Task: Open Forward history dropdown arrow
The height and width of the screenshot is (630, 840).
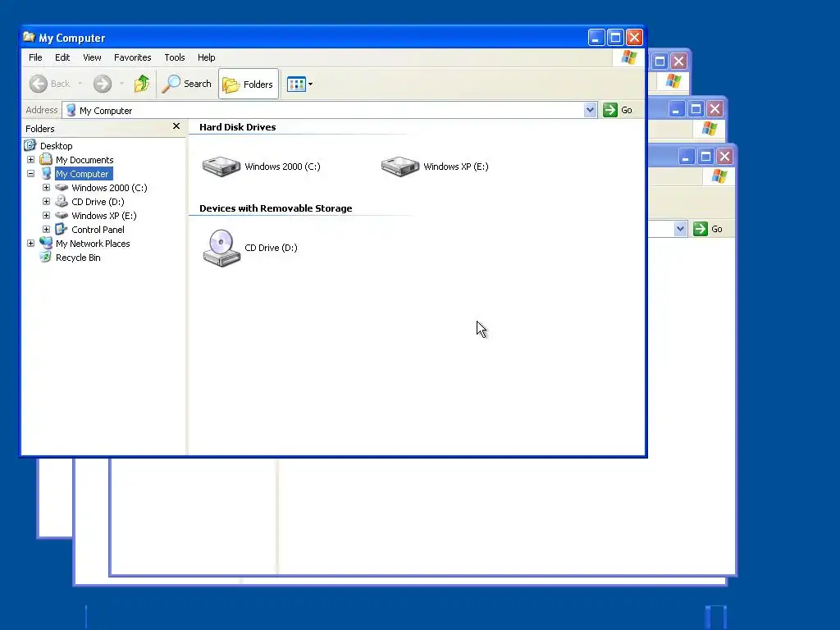Action: (121, 84)
